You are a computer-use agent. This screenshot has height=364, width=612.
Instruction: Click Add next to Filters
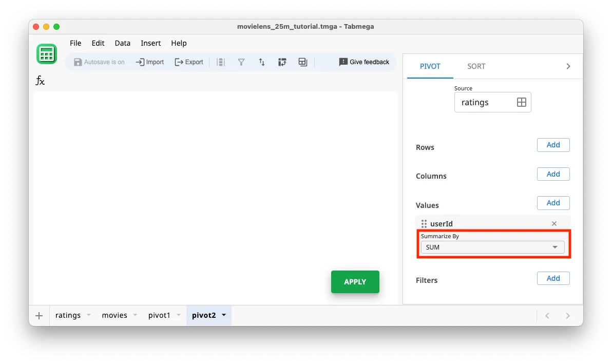(553, 278)
